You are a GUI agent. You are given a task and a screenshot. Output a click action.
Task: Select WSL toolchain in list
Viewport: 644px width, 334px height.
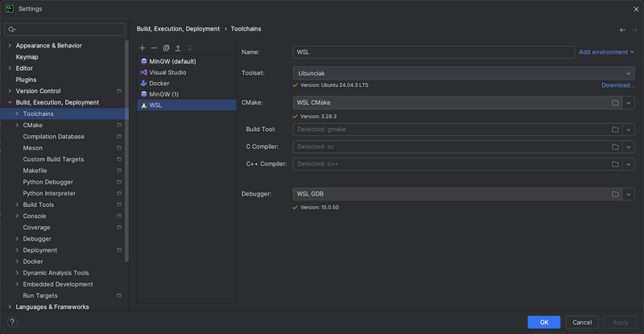[187, 105]
